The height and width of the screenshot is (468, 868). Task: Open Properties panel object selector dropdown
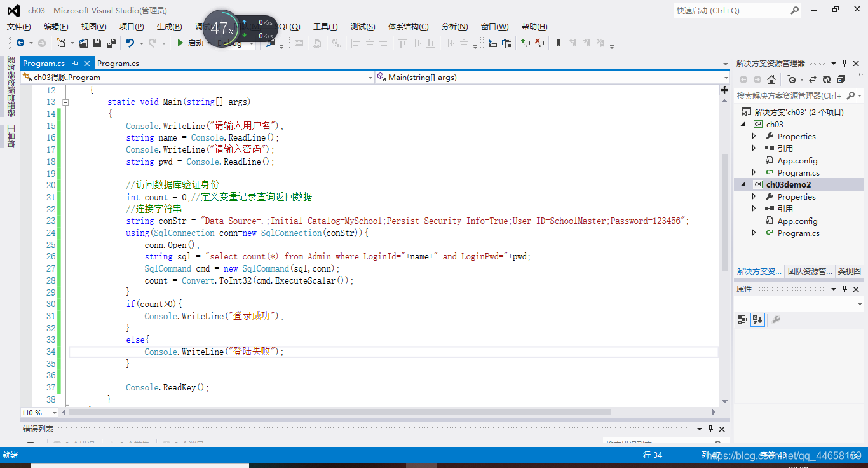coord(860,305)
